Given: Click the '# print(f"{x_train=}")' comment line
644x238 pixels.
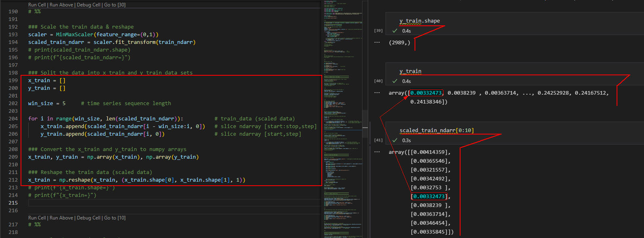Looking at the screenshot, I should pos(62,195).
